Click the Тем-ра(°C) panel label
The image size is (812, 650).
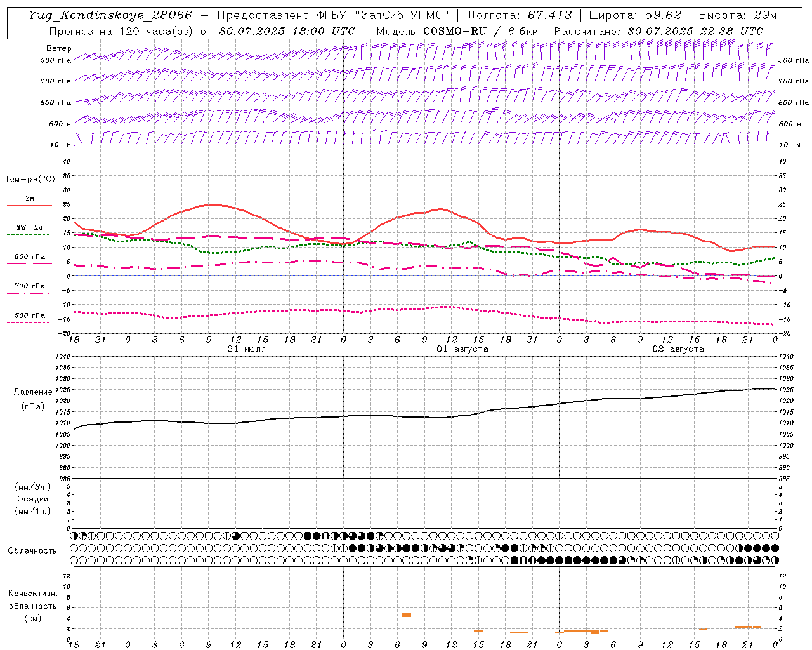[x=30, y=180]
